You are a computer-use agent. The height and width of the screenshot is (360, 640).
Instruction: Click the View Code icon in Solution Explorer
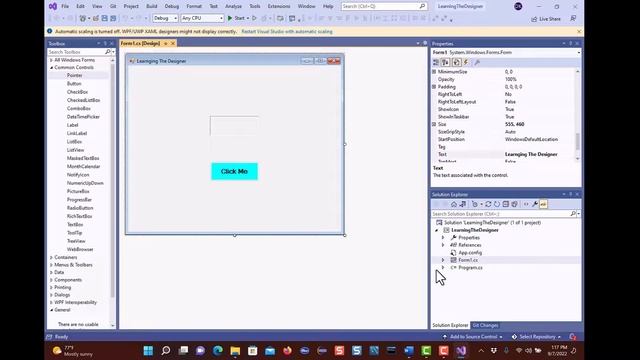pos(526,204)
